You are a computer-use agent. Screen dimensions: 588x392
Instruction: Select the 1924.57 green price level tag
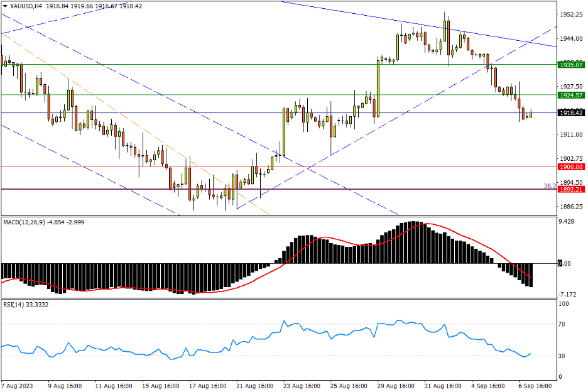point(571,95)
